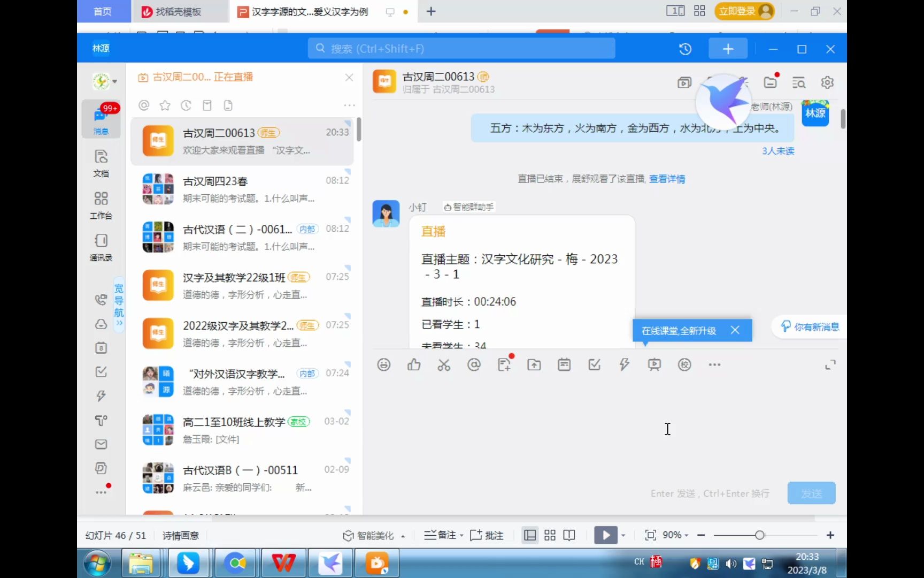Filter conversations by @ mentions

(144, 105)
